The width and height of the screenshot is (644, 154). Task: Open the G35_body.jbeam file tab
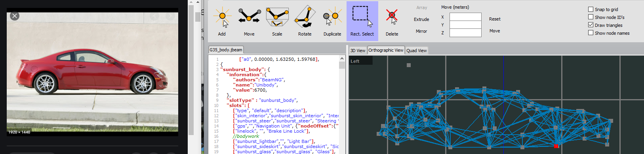226,50
